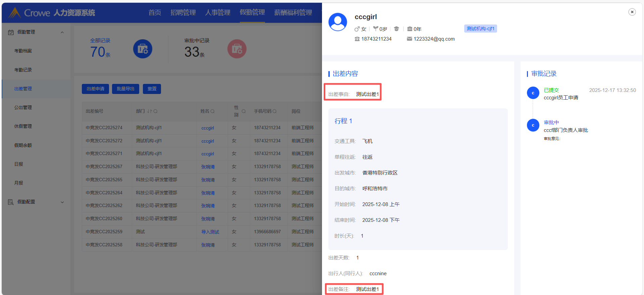The image size is (644, 295).
Task: Click the search icon beside 姓名 column
Action: [x=213, y=111]
